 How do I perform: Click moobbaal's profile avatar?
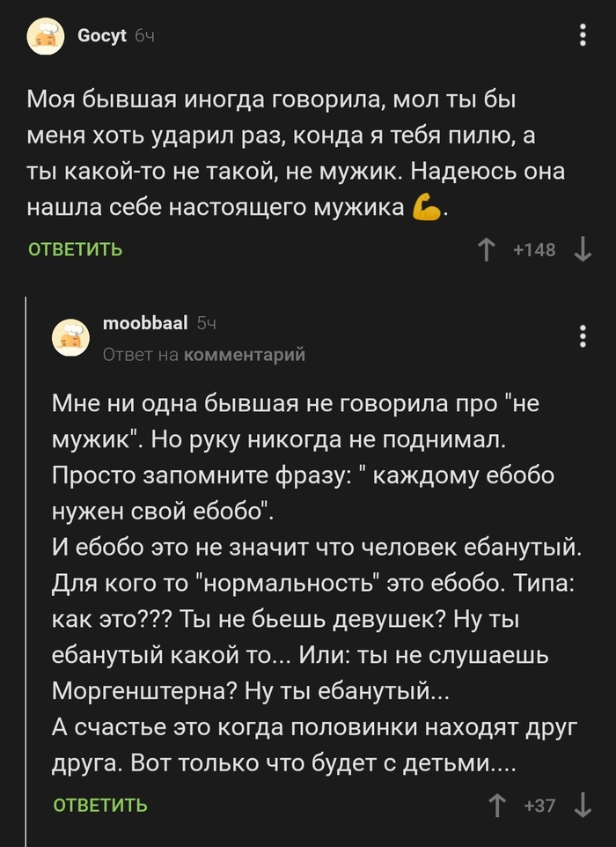tap(75, 337)
